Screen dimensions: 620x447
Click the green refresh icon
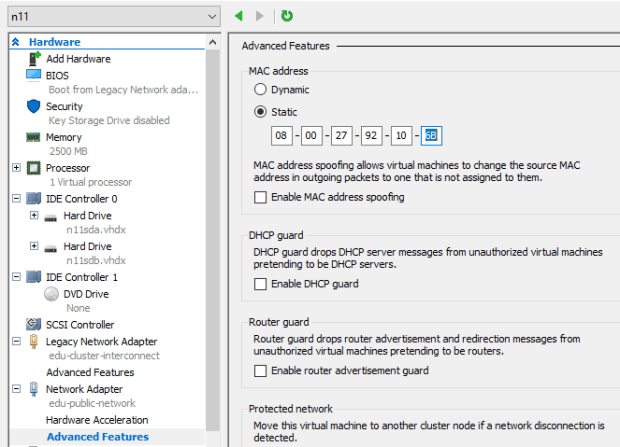pos(287,16)
